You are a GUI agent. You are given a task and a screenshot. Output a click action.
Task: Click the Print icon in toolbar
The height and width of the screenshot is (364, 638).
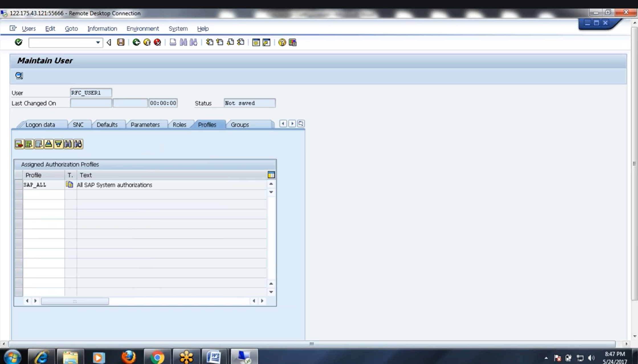click(x=173, y=42)
